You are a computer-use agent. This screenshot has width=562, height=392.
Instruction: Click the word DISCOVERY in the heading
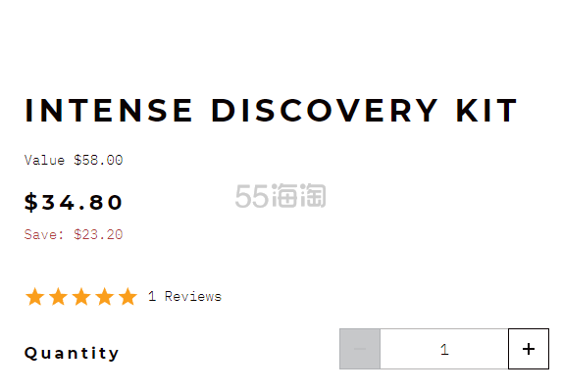point(325,111)
